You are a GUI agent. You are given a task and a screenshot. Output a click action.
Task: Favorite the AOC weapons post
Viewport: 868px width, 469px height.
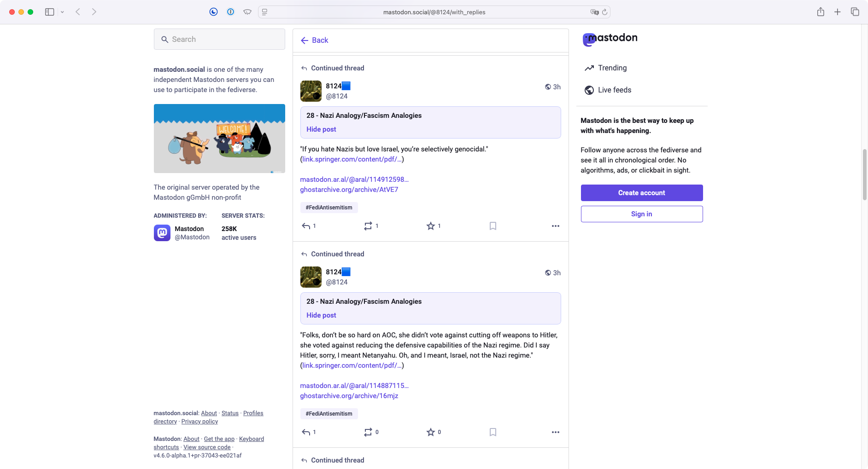click(431, 432)
